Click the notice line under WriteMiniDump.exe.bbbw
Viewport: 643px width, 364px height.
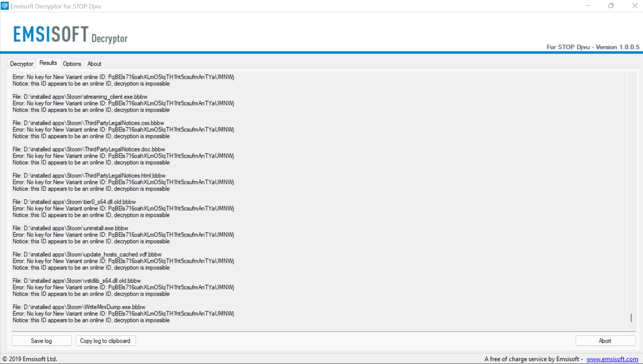[x=91, y=320]
